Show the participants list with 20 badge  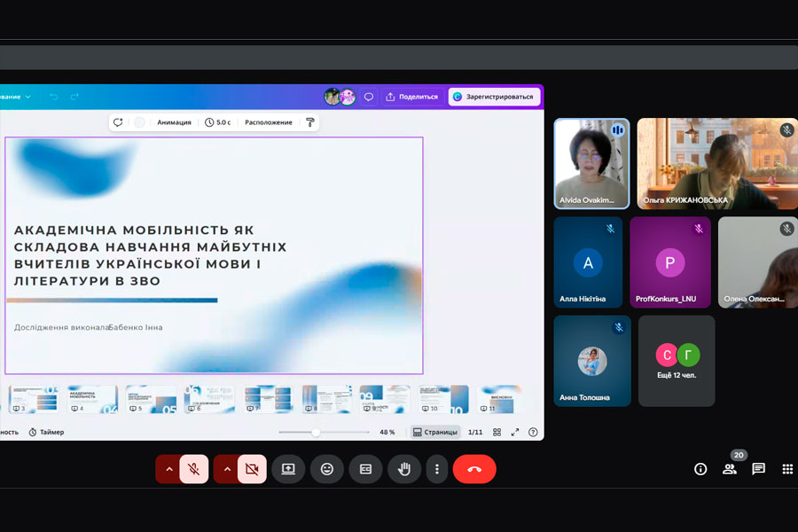point(730,469)
